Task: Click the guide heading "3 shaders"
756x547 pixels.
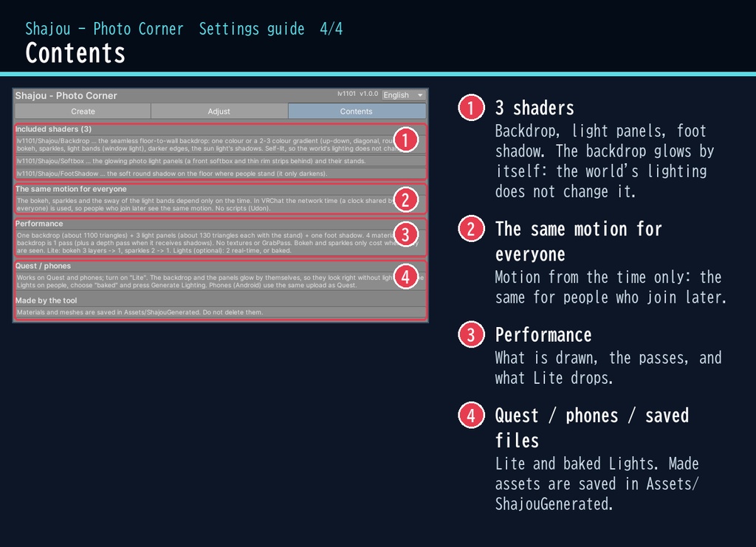Action: pyautogui.click(x=535, y=108)
